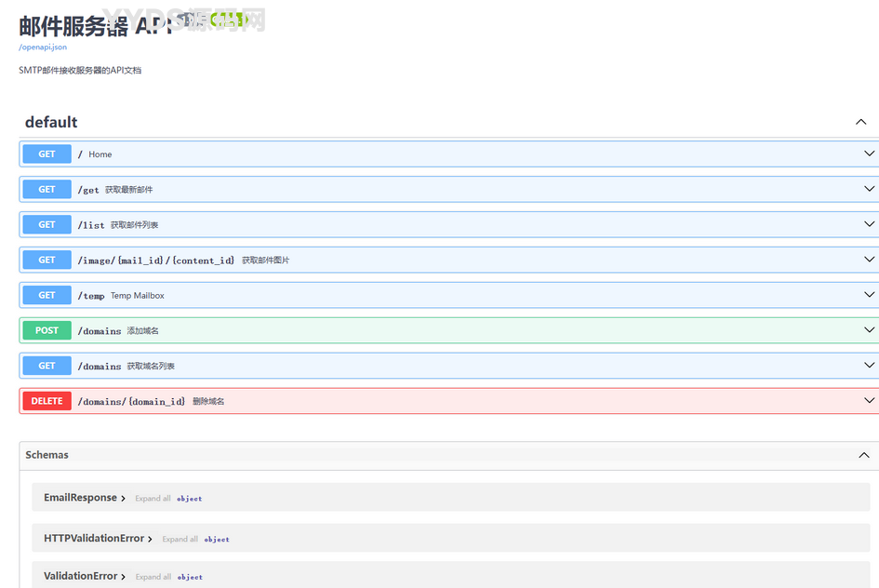Click the GET badge for Home
879x588 pixels.
(x=47, y=154)
